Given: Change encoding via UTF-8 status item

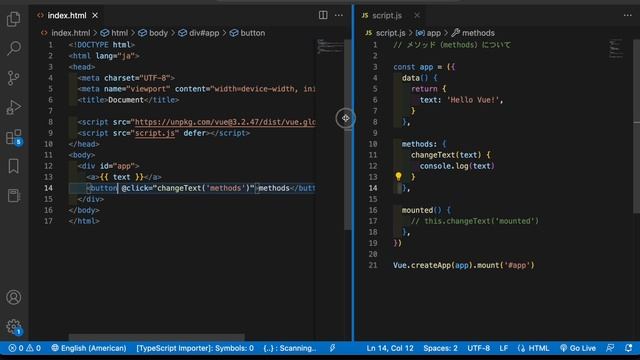Looking at the screenshot, I should (x=478, y=348).
